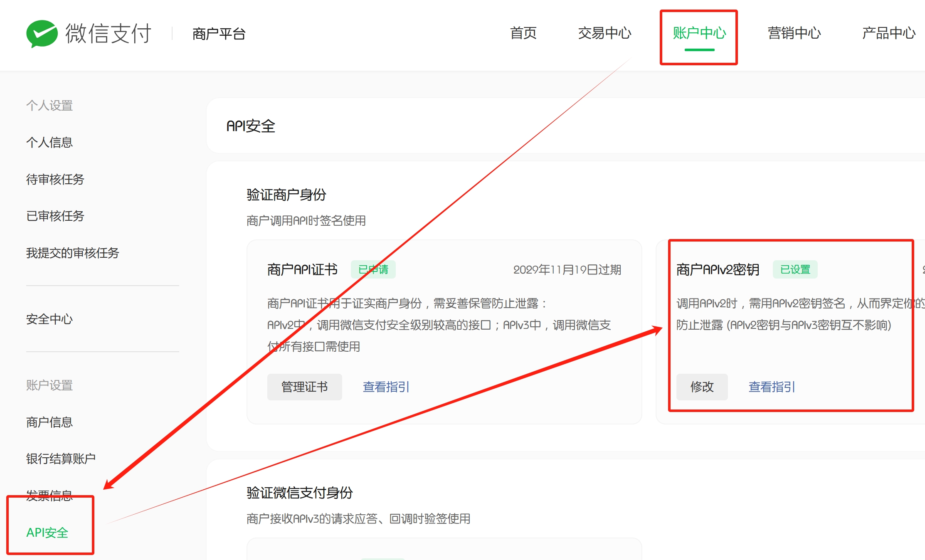Go to 安全中心 in sidebar
The width and height of the screenshot is (925, 560).
click(x=49, y=319)
